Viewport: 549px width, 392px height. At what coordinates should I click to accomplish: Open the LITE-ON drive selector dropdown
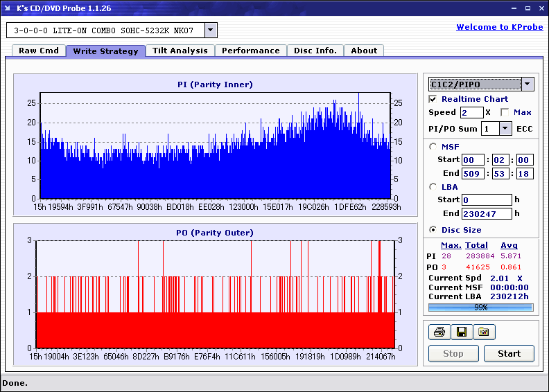tap(211, 30)
